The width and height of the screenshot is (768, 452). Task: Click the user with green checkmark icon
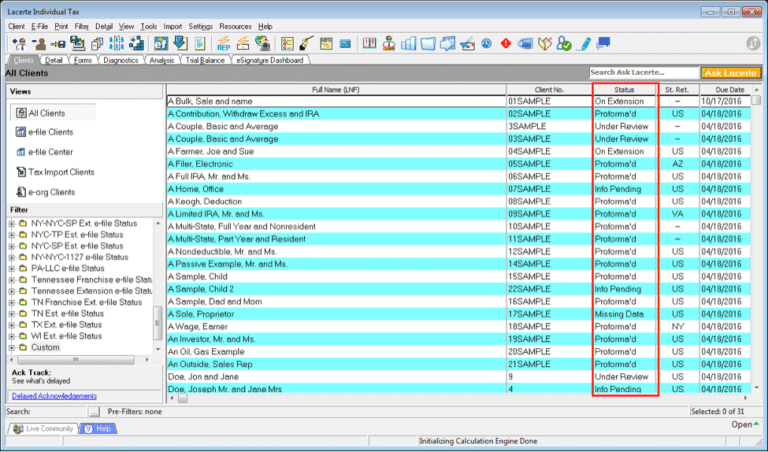pyautogui.click(x=565, y=43)
